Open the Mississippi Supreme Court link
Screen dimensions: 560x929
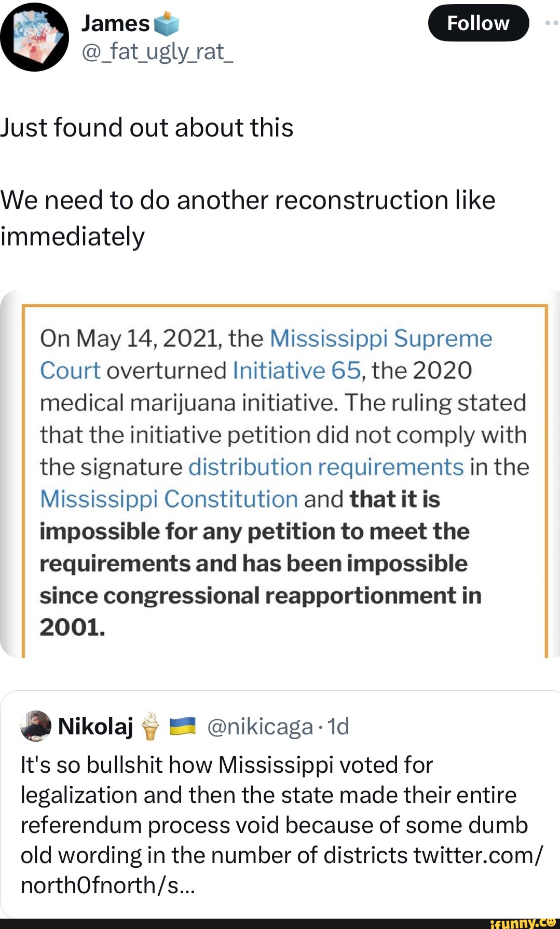(380, 338)
